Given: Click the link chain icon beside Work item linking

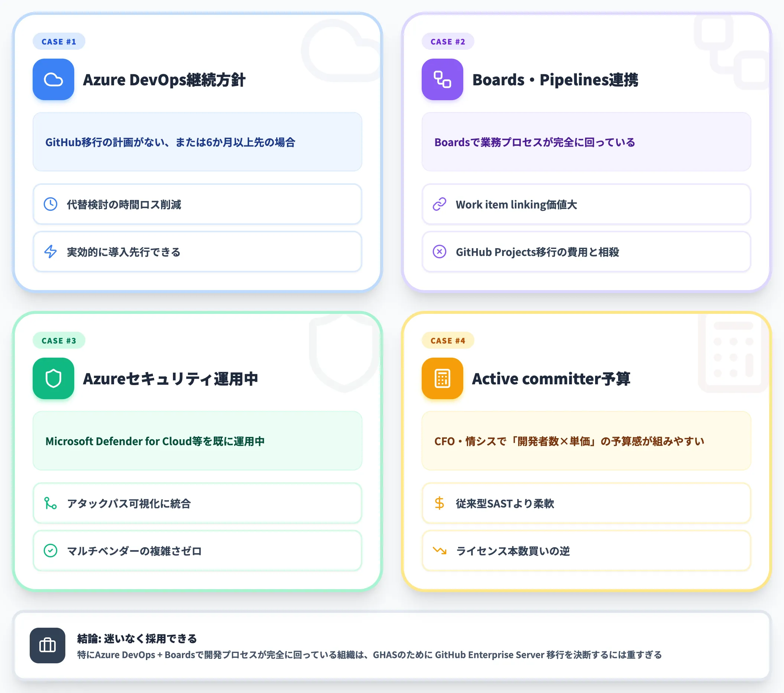Looking at the screenshot, I should pyautogui.click(x=440, y=204).
